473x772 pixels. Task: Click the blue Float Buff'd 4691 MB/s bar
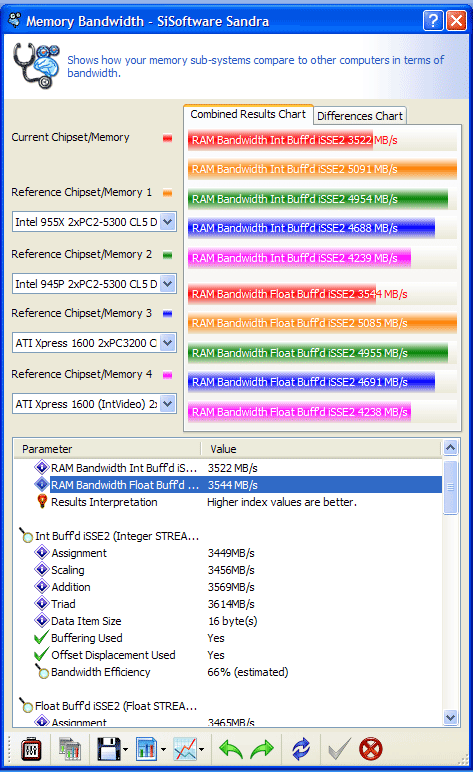coord(312,383)
